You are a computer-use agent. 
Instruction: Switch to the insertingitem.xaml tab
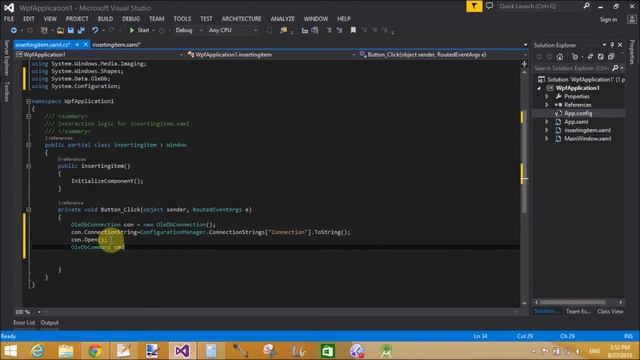click(x=116, y=44)
